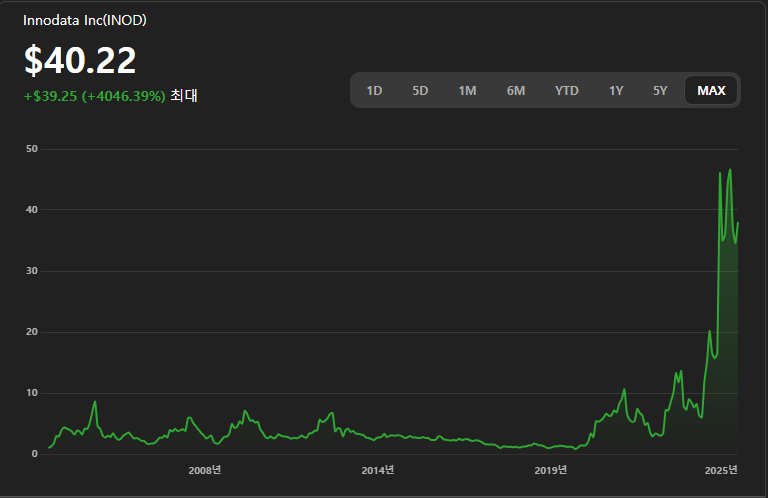Select the 5D time range
The width and height of the screenshot is (768, 498).
420,91
